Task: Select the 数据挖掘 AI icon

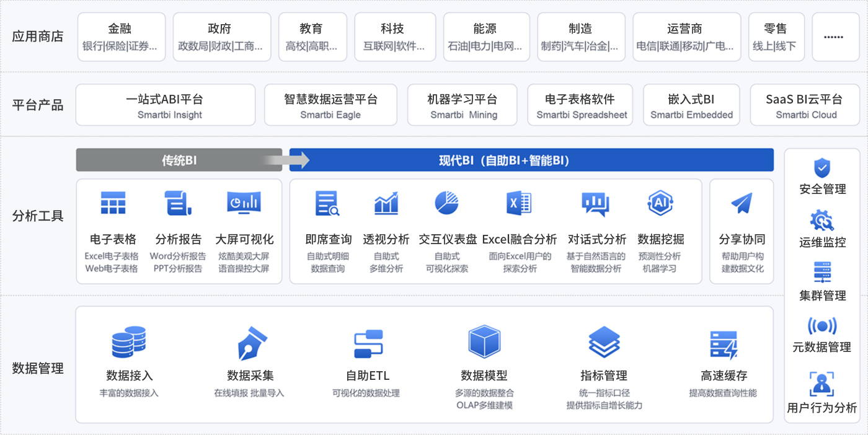Action: coord(660,203)
